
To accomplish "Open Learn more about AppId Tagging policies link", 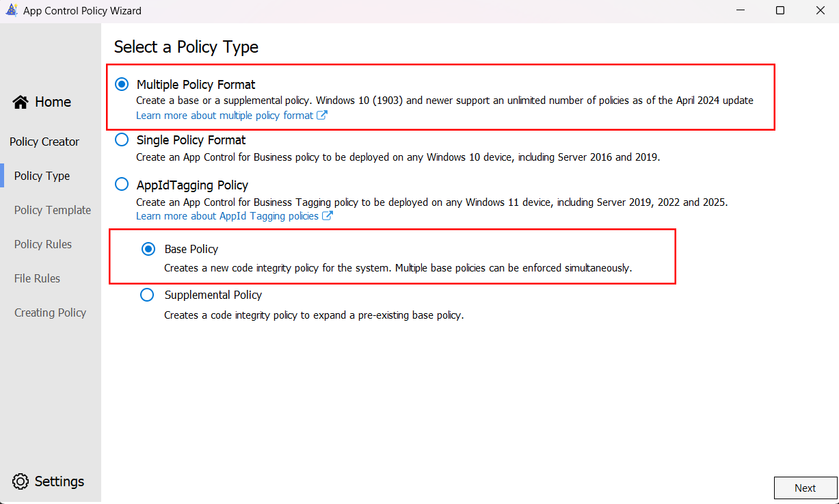I will (x=227, y=216).
